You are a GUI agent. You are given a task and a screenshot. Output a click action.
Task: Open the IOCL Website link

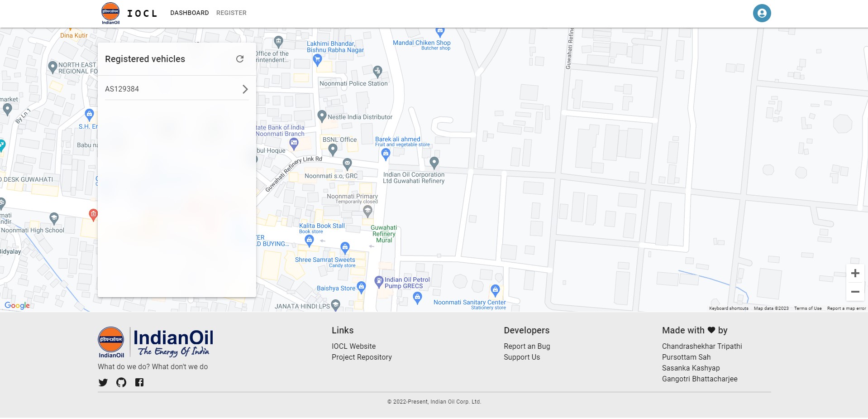[353, 346]
